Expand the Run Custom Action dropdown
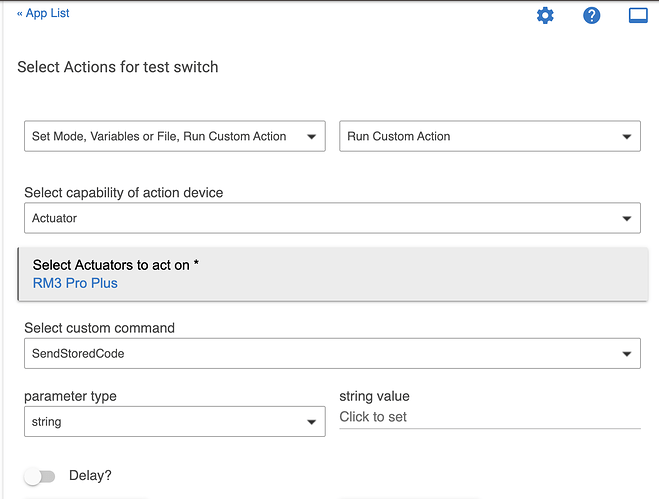This screenshot has width=659, height=499. click(x=480, y=137)
